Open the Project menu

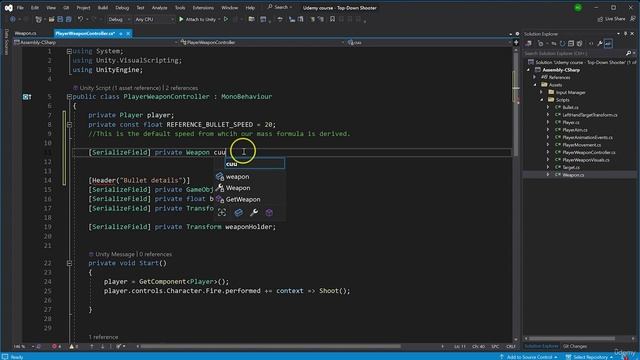83,8
